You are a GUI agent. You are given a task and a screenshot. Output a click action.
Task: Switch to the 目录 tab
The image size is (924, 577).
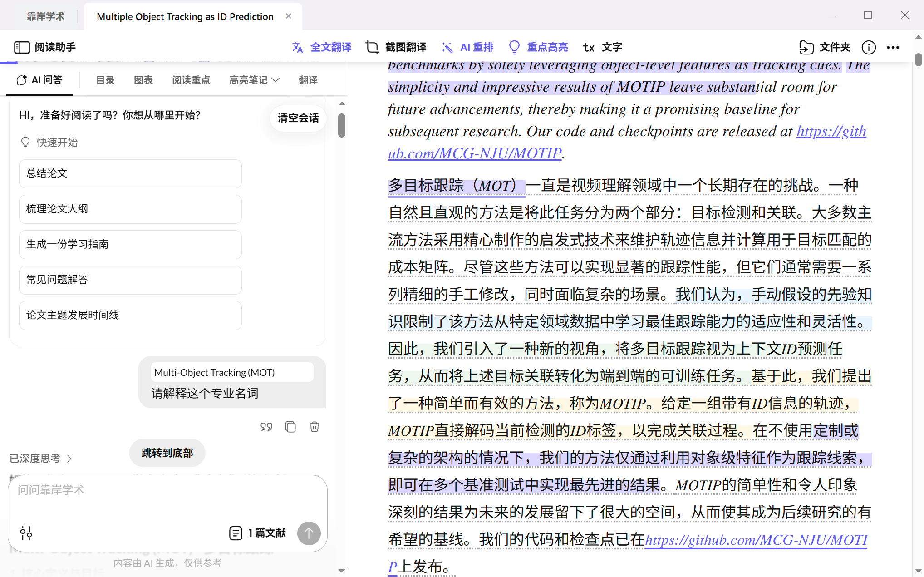tap(105, 80)
